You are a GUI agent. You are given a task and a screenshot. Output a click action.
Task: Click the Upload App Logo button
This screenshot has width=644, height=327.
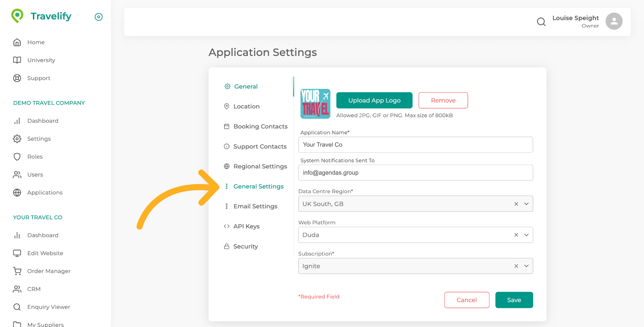374,100
